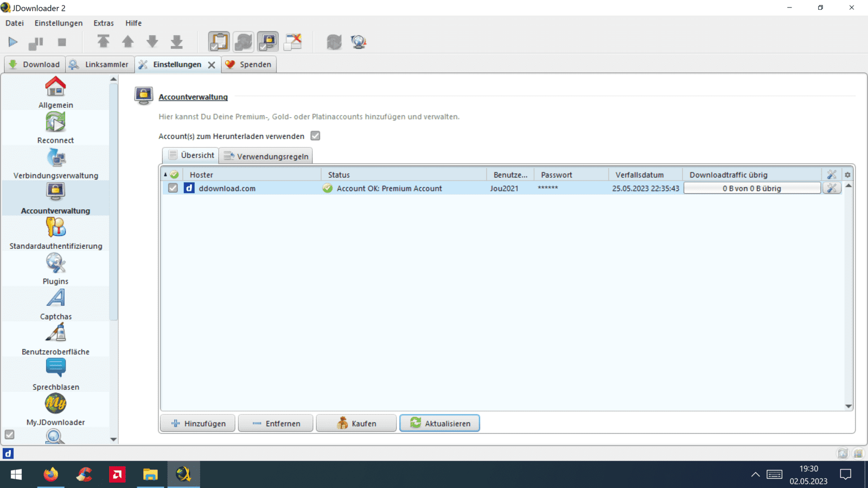Switch to the Spenden tab

tap(248, 64)
